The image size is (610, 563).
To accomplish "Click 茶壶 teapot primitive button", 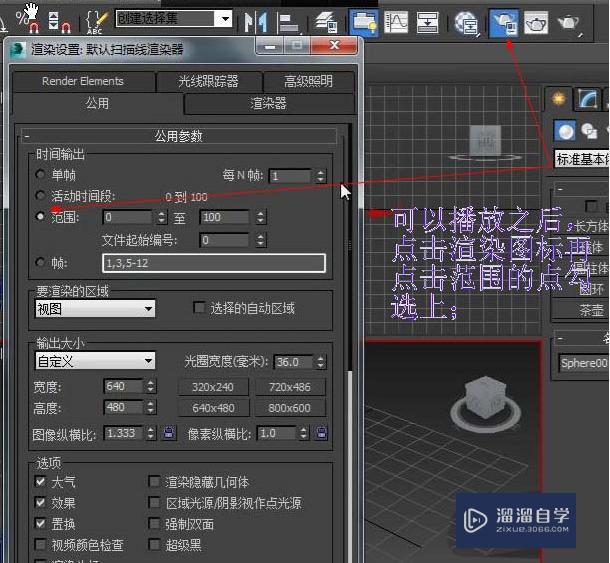I will 580,310.
